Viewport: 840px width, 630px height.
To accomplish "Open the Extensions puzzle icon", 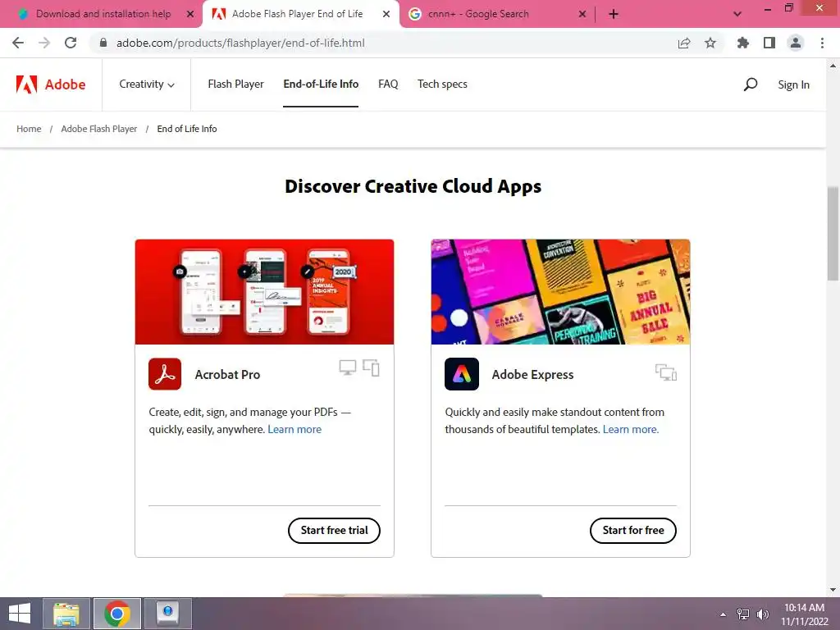I will pyautogui.click(x=743, y=43).
